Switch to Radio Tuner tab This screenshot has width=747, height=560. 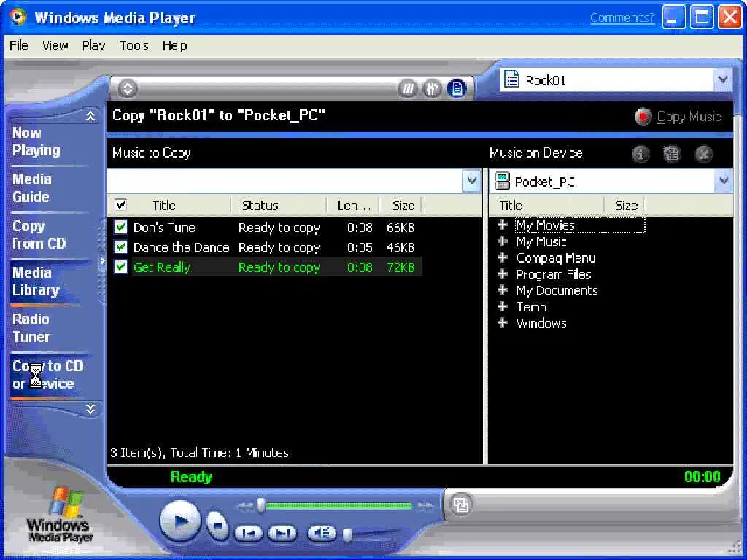pyautogui.click(x=31, y=327)
